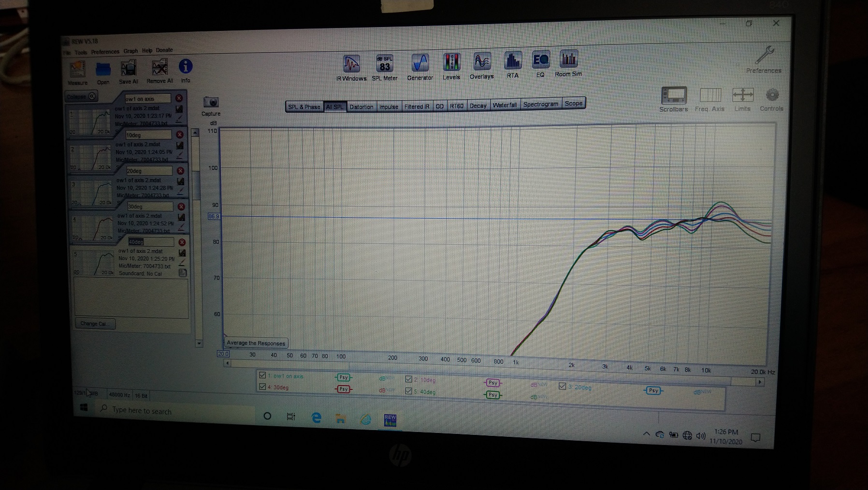Screen dimensions: 868x490
Task: Select the All SPL tab
Action: 335,106
